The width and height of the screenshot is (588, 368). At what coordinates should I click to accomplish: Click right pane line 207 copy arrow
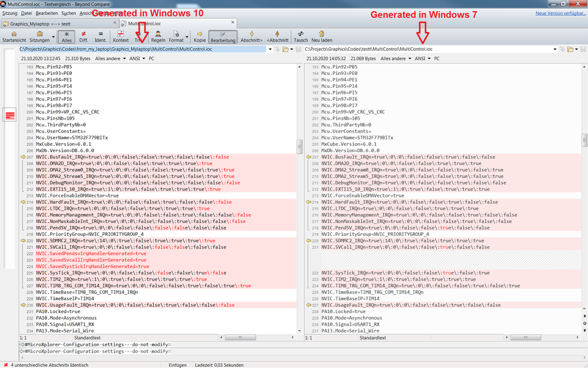click(x=309, y=157)
